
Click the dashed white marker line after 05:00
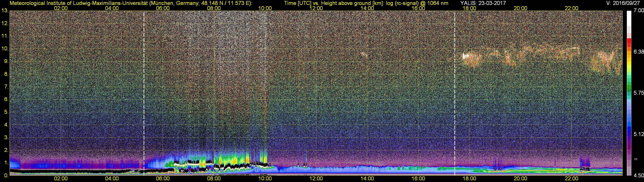144,93
